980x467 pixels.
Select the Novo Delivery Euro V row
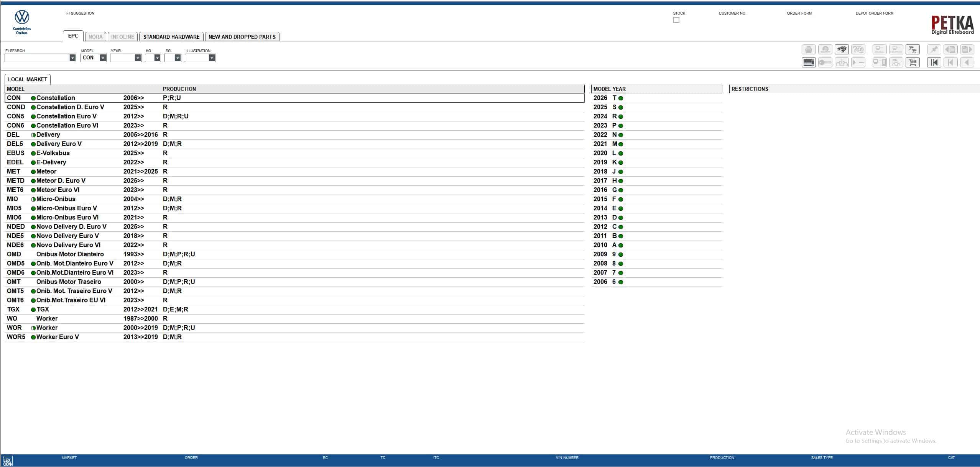click(67, 236)
